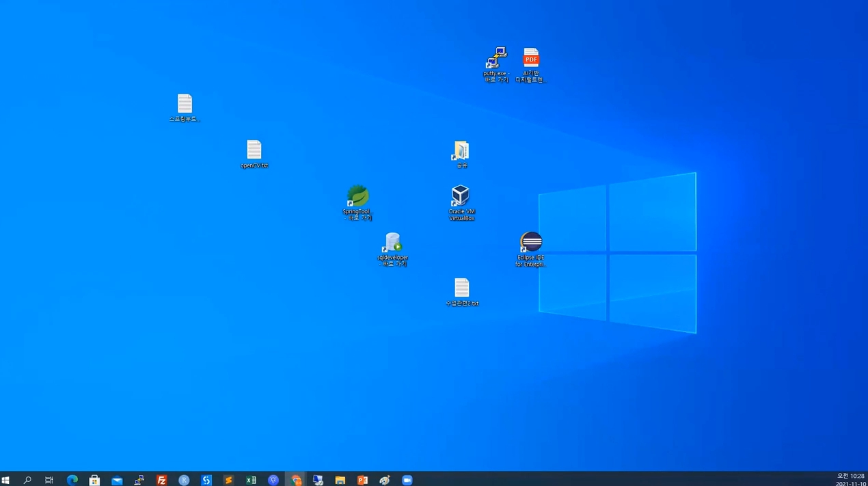Select the putty.exe desktop shortcut
The image size is (868, 486).
[x=496, y=59]
